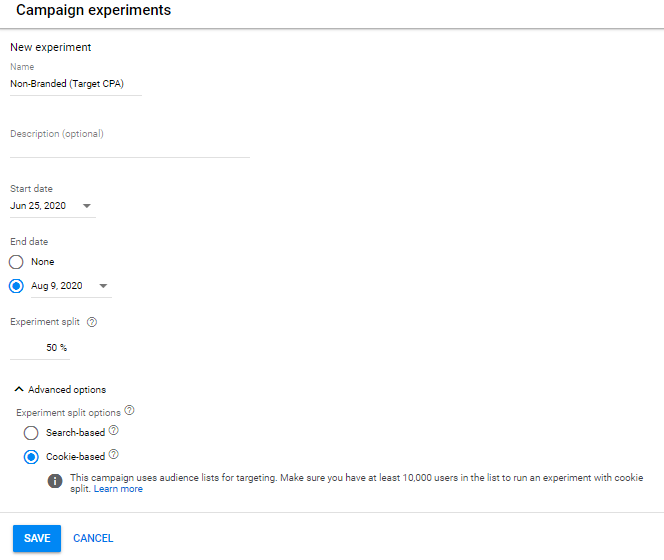Click the Jun 25, 2020 start date text

click(38, 206)
